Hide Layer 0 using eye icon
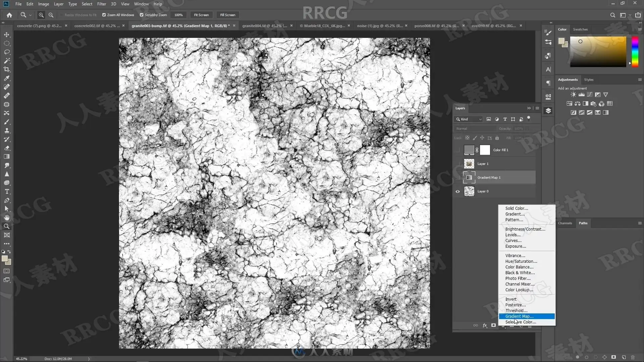Viewport: 644px width, 362px height. (458, 191)
